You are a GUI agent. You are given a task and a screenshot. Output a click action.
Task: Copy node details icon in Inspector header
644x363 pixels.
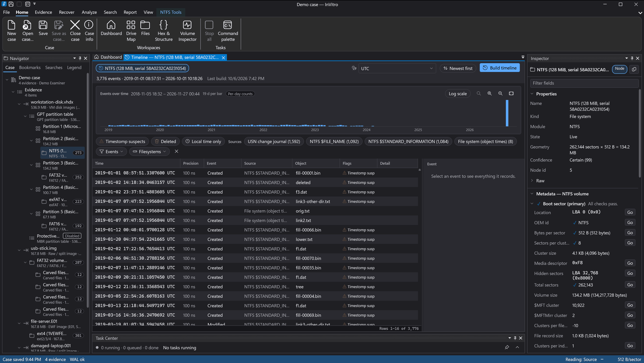634,69
